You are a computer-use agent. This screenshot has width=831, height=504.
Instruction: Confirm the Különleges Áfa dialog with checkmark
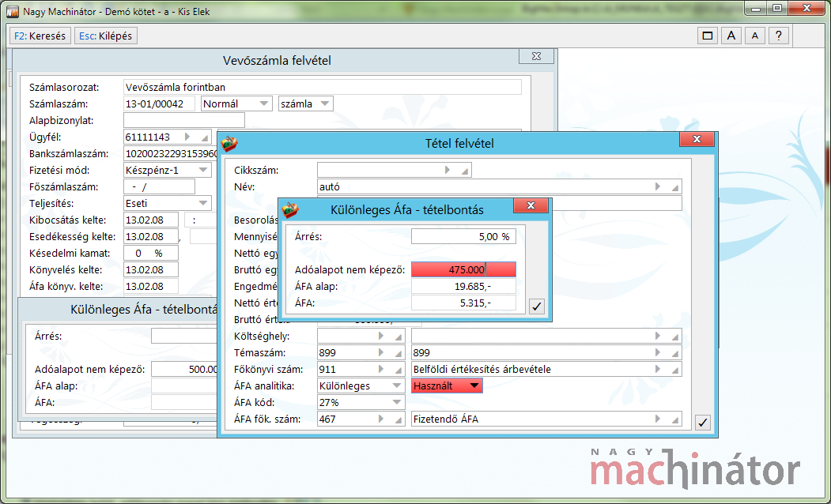(x=537, y=307)
